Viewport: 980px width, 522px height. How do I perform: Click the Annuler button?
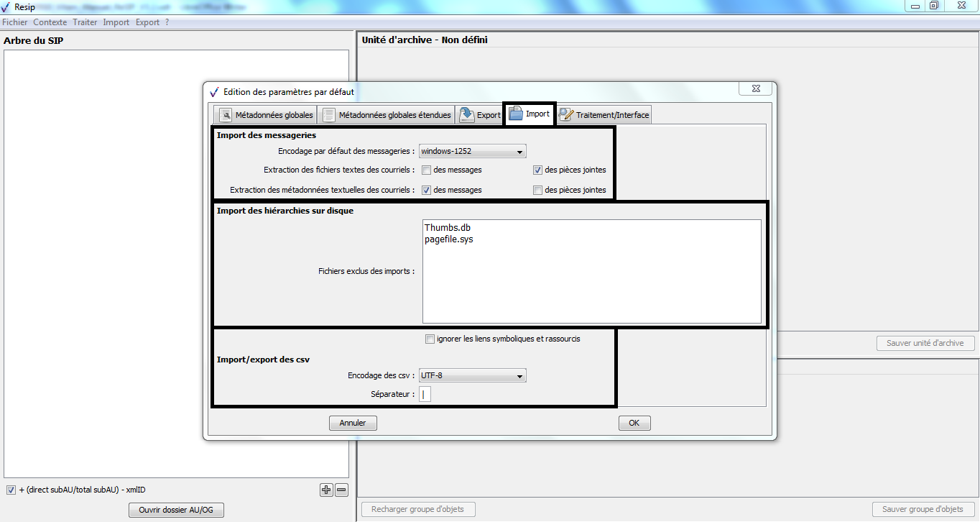(x=353, y=423)
